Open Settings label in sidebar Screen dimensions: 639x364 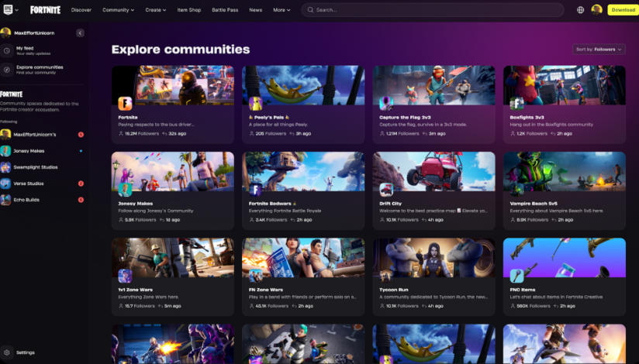pos(26,352)
